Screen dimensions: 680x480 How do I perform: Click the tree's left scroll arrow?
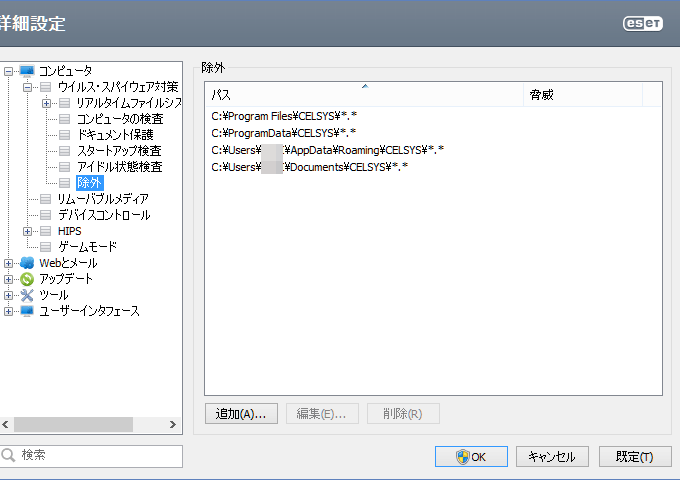pyautogui.click(x=6, y=424)
